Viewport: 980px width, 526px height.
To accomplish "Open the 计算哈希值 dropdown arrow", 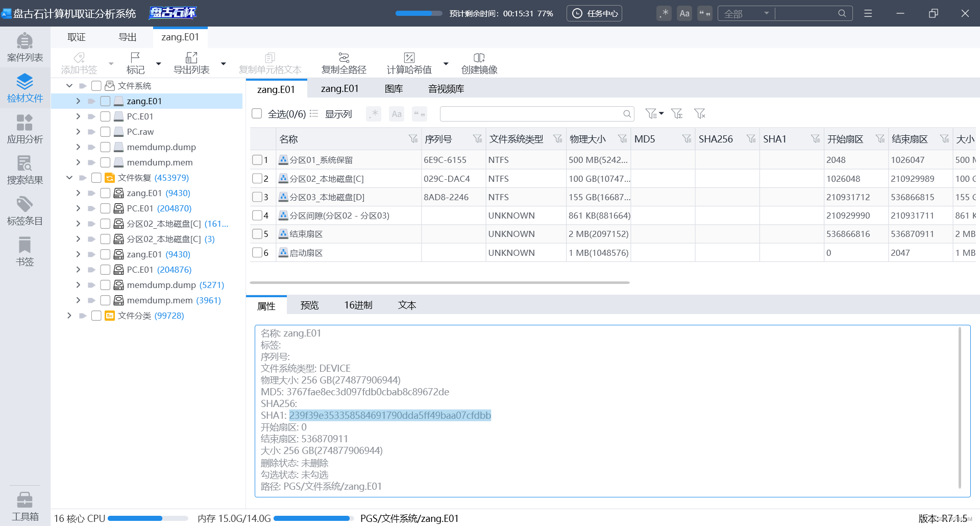I will pos(446,63).
